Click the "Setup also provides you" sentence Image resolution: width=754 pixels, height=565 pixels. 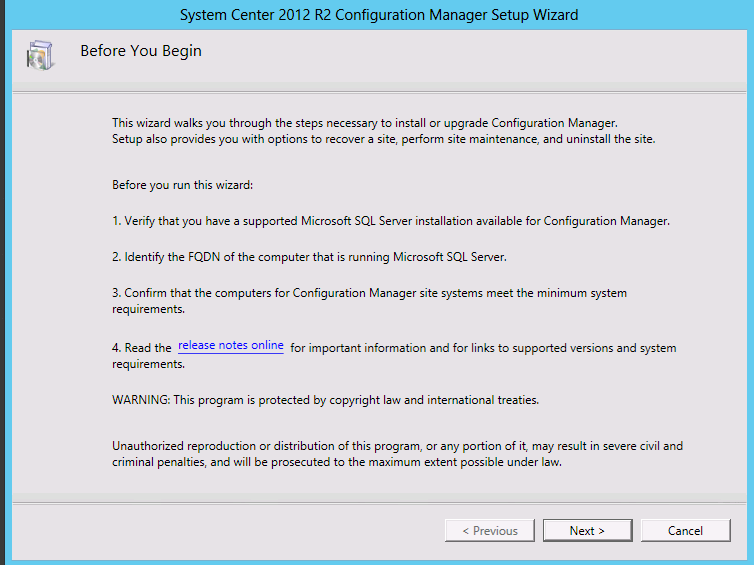[x=384, y=139]
